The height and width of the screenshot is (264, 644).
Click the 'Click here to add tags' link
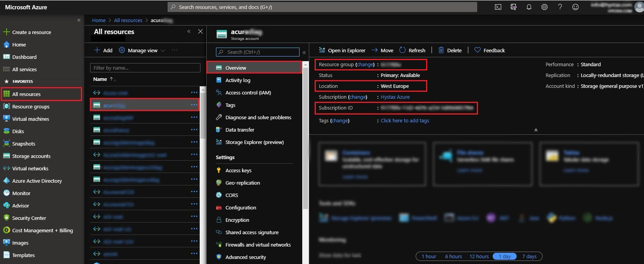click(404, 120)
